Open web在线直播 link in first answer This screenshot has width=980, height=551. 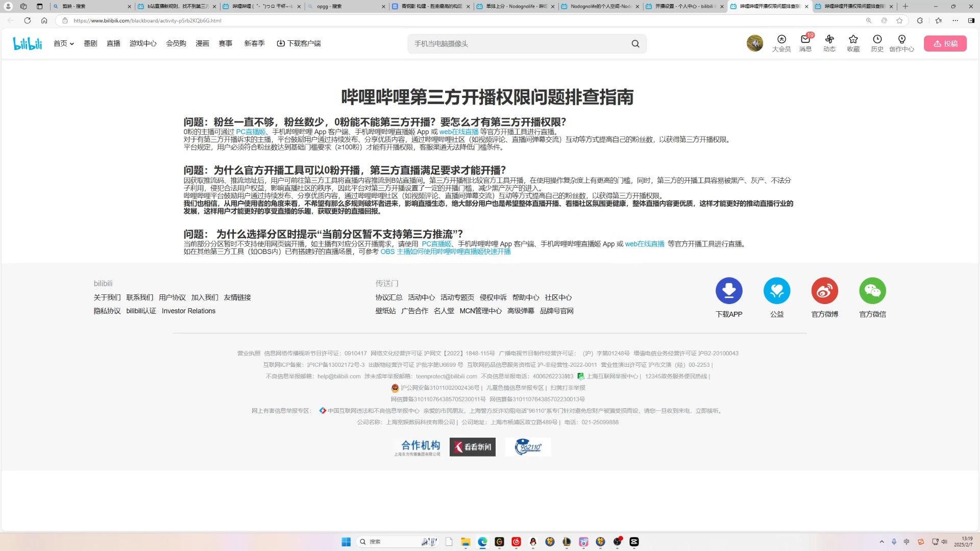point(459,132)
